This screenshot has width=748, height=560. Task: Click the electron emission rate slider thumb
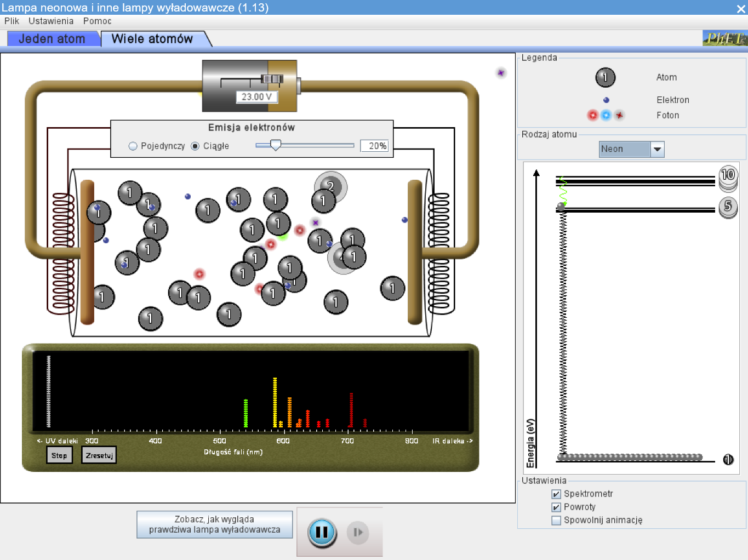tap(276, 145)
